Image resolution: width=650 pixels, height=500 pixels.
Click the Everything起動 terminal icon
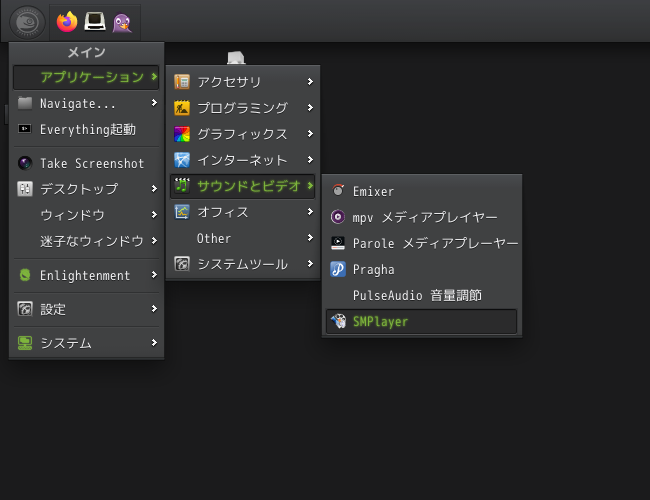coord(25,129)
